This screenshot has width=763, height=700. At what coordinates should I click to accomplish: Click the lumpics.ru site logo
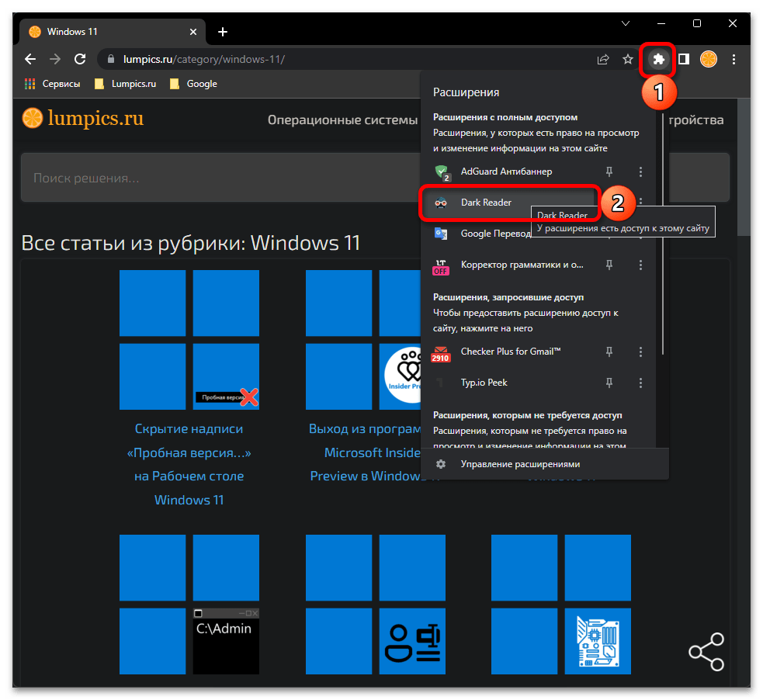pyautogui.click(x=83, y=118)
